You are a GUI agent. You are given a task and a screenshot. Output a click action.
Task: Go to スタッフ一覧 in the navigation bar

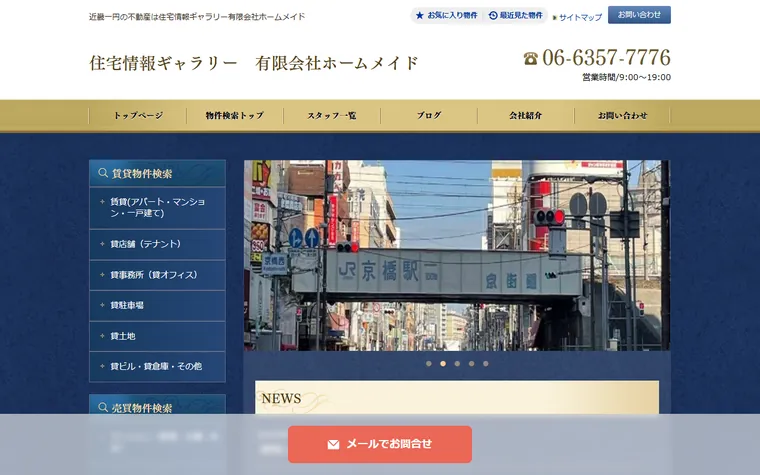pyautogui.click(x=332, y=116)
